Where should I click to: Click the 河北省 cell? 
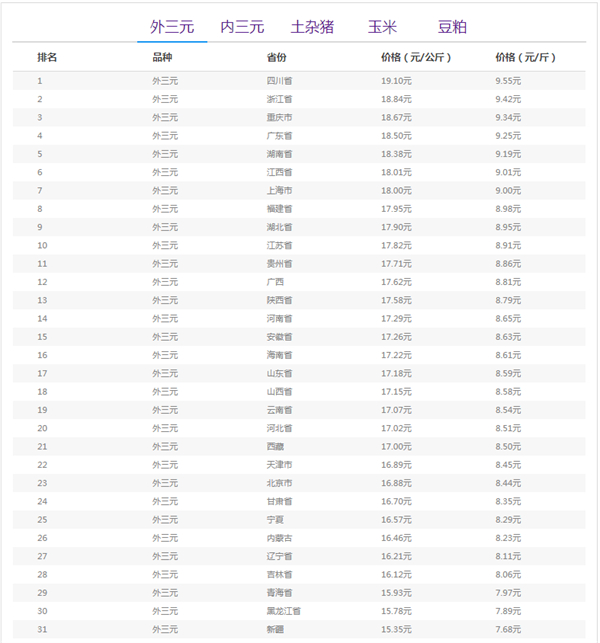(x=279, y=429)
